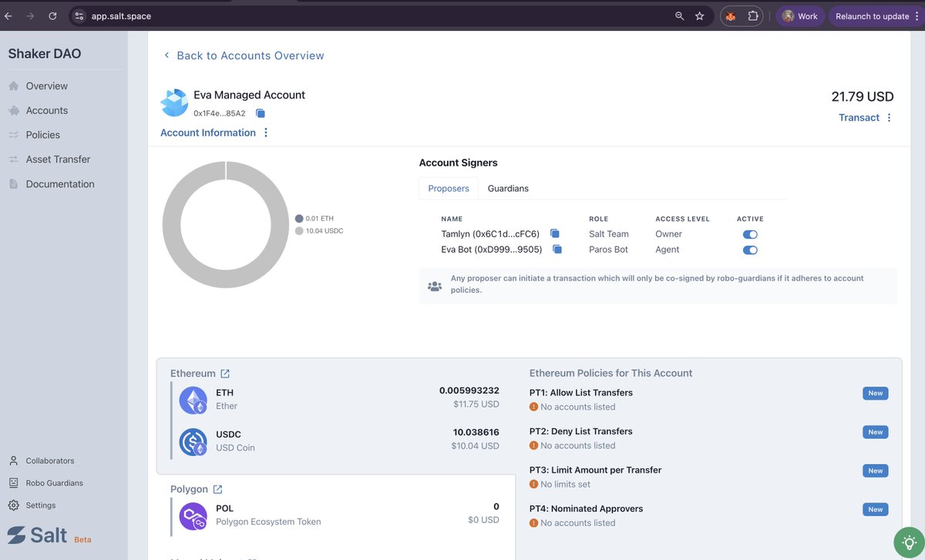Image resolution: width=925 pixels, height=560 pixels.
Task: Open Collaborators in the sidebar
Action: [x=50, y=461]
